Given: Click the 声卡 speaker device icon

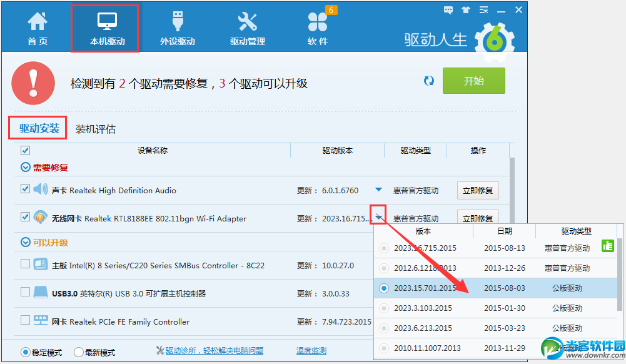Looking at the screenshot, I should (x=40, y=189).
